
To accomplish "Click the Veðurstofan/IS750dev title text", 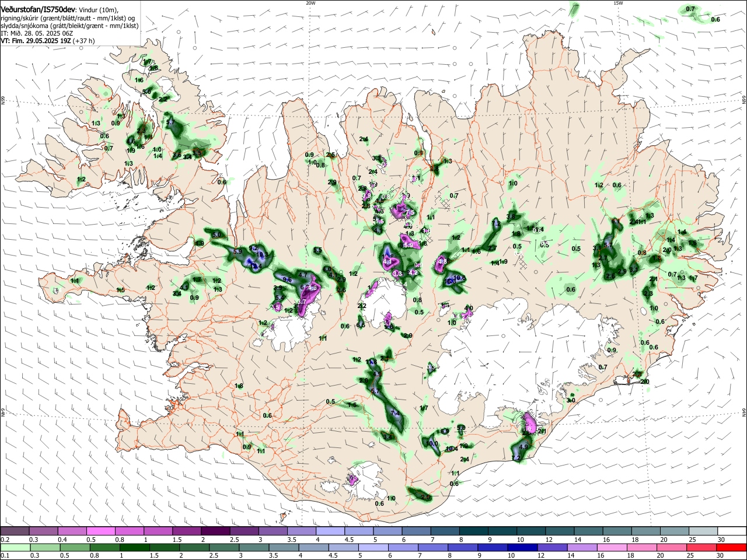I will [38, 9].
